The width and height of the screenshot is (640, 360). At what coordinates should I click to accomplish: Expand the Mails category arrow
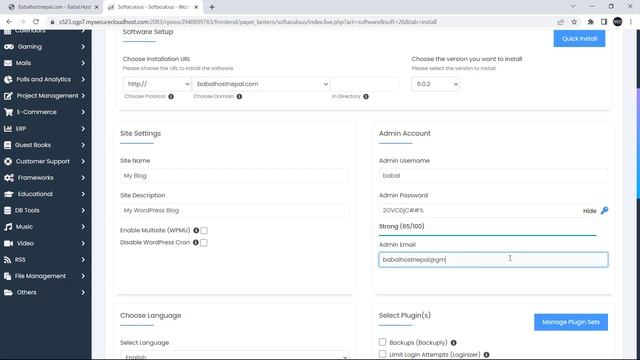point(83,63)
